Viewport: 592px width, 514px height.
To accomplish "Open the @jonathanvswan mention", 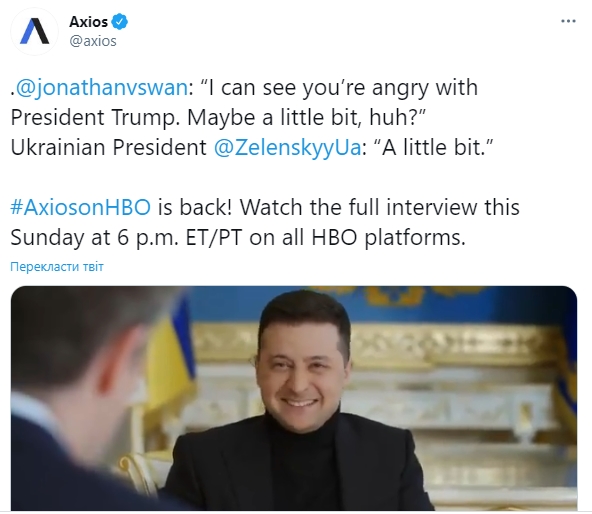I will point(102,88).
